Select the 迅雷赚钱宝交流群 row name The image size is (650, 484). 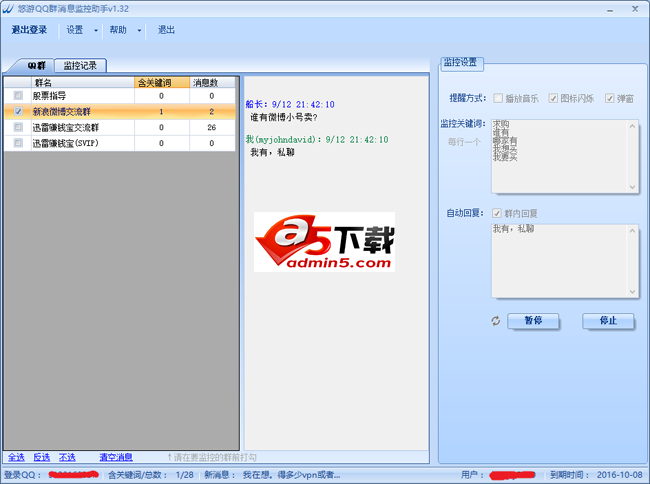(66, 127)
